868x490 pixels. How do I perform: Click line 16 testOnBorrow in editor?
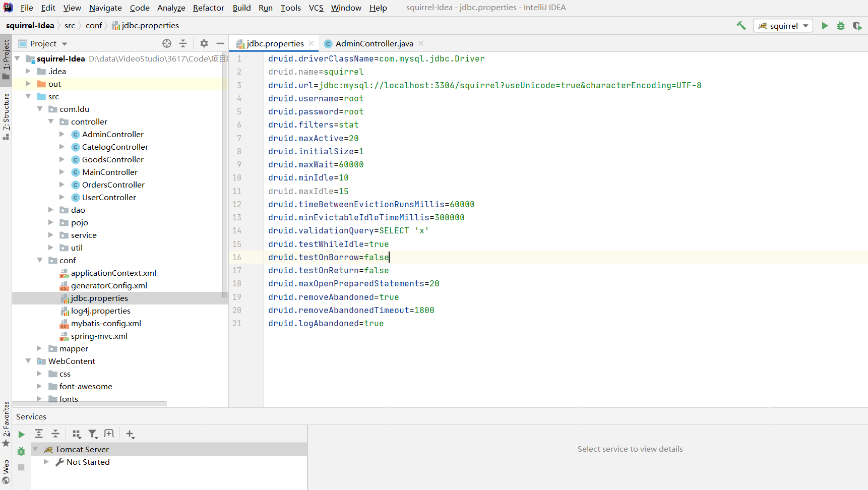329,257
